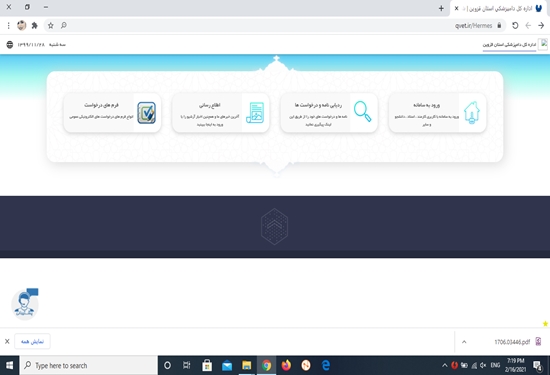Expand the 1706.03446.pdf download options chevron

[464, 342]
